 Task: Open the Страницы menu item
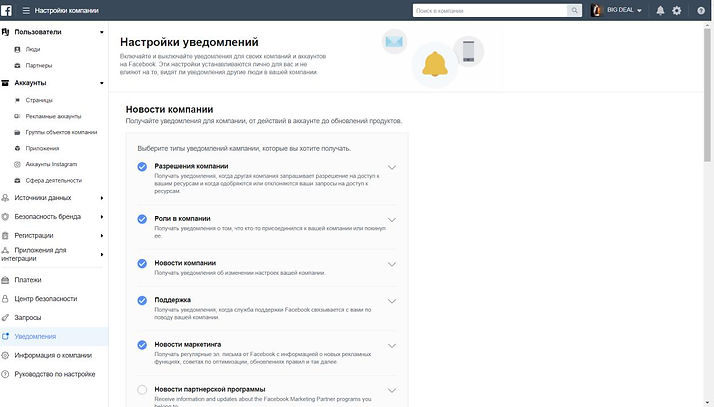point(39,100)
